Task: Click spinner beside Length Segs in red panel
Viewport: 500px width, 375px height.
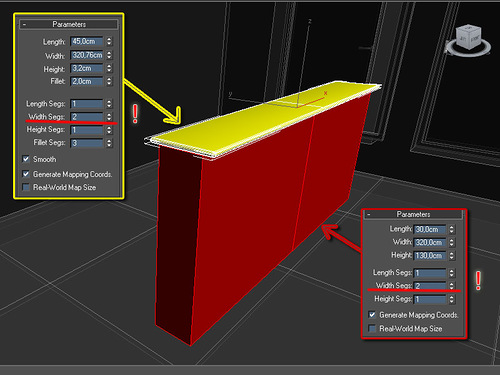Action: 452,273
